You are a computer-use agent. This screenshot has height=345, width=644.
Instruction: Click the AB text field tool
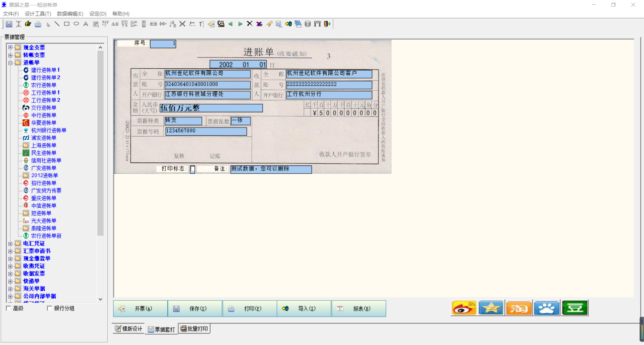[115, 24]
